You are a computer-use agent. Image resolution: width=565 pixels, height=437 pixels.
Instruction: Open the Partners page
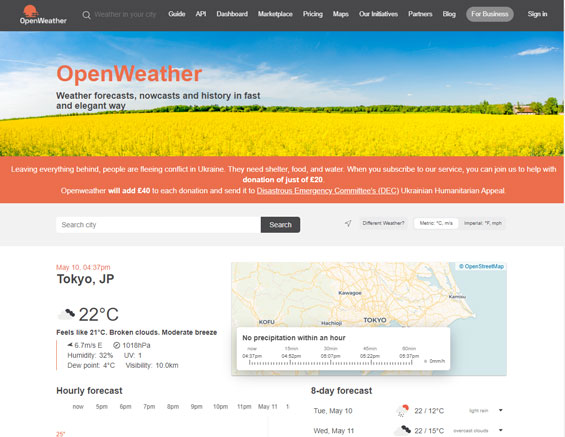click(420, 14)
